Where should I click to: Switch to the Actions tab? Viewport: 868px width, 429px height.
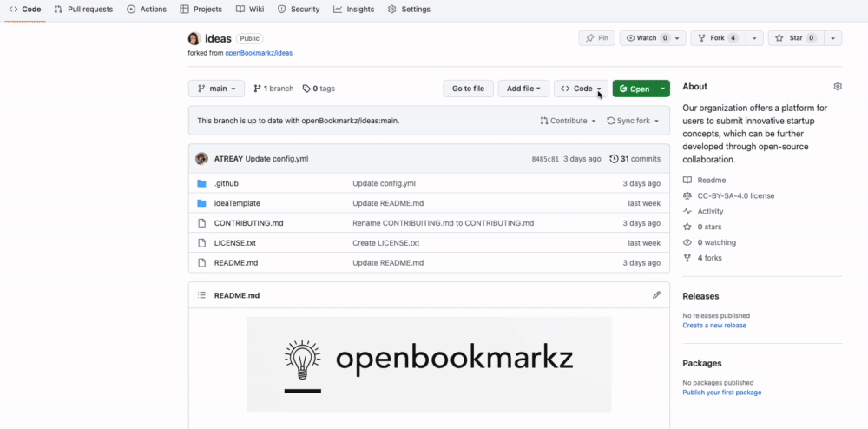click(147, 10)
